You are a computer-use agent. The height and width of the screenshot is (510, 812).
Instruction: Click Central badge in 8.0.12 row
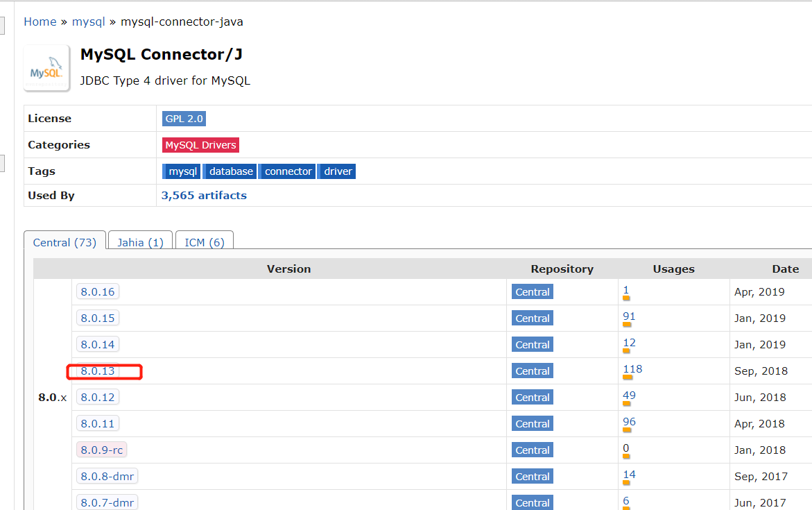pyautogui.click(x=533, y=398)
